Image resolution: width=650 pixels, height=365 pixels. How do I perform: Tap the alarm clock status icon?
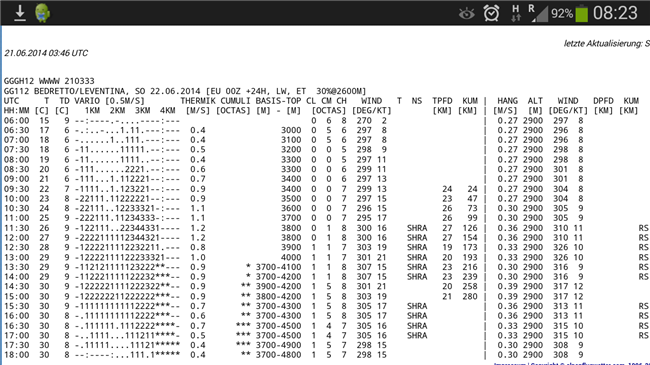click(491, 13)
